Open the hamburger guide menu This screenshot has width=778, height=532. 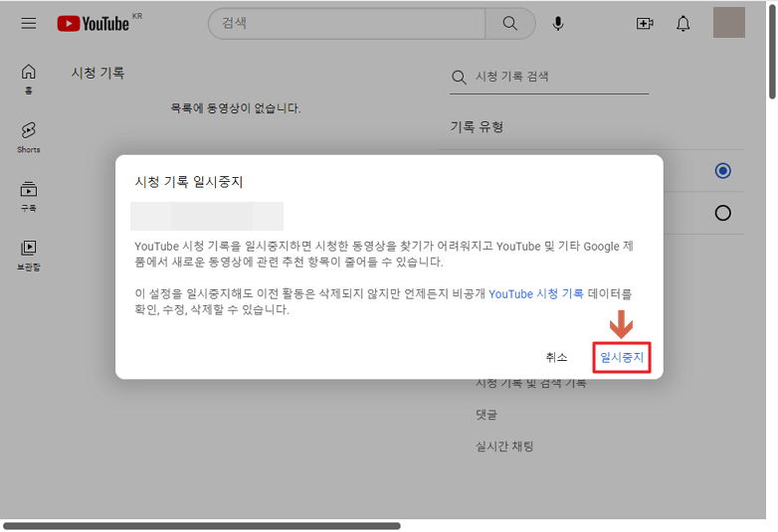point(29,23)
